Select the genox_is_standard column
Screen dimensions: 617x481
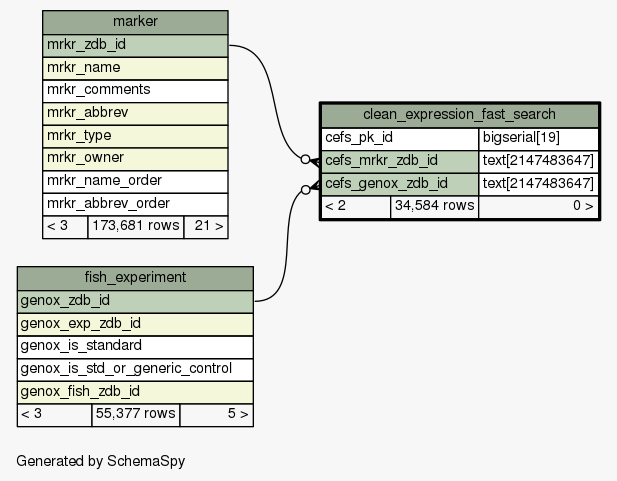135,346
